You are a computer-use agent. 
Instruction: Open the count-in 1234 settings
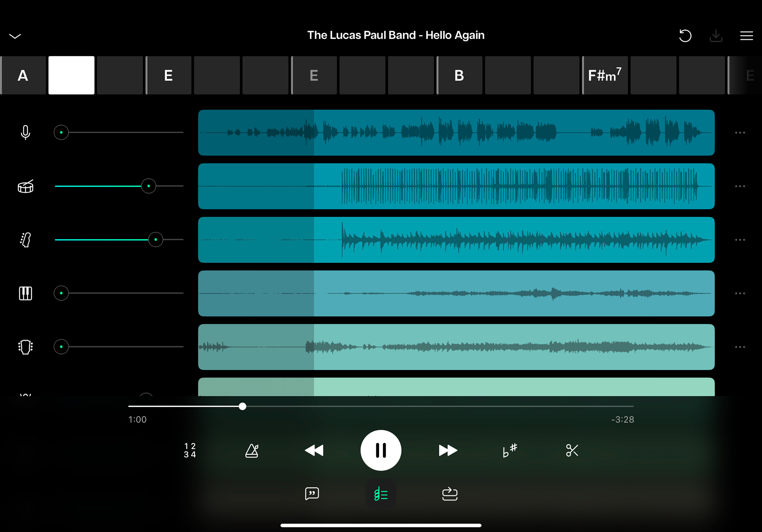pos(190,450)
